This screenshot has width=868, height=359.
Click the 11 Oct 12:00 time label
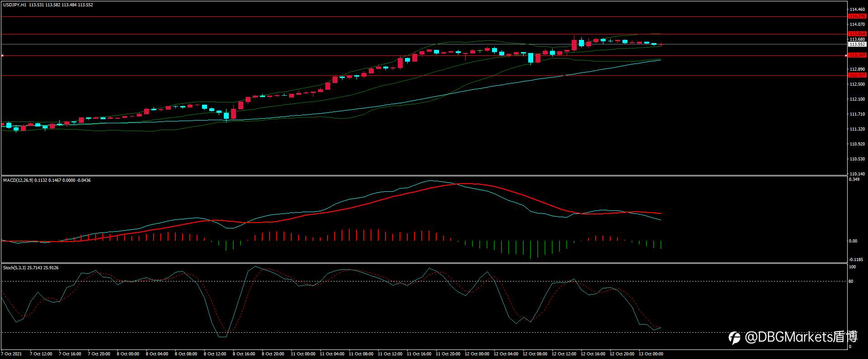click(x=390, y=354)
